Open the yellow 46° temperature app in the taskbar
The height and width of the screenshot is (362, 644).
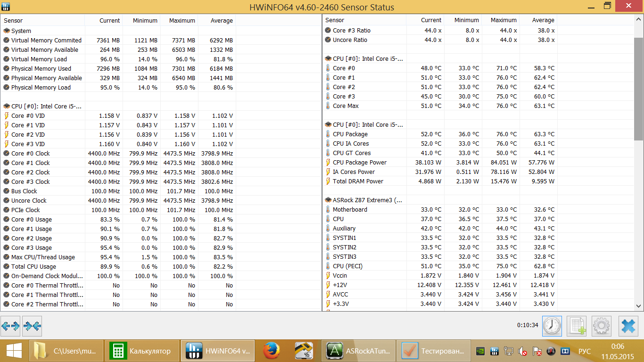click(x=304, y=351)
